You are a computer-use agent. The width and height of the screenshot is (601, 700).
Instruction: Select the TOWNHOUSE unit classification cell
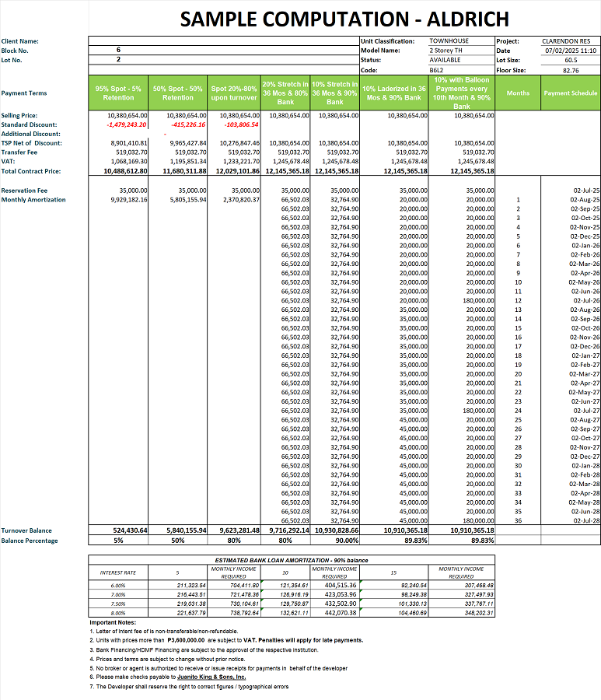point(443,40)
